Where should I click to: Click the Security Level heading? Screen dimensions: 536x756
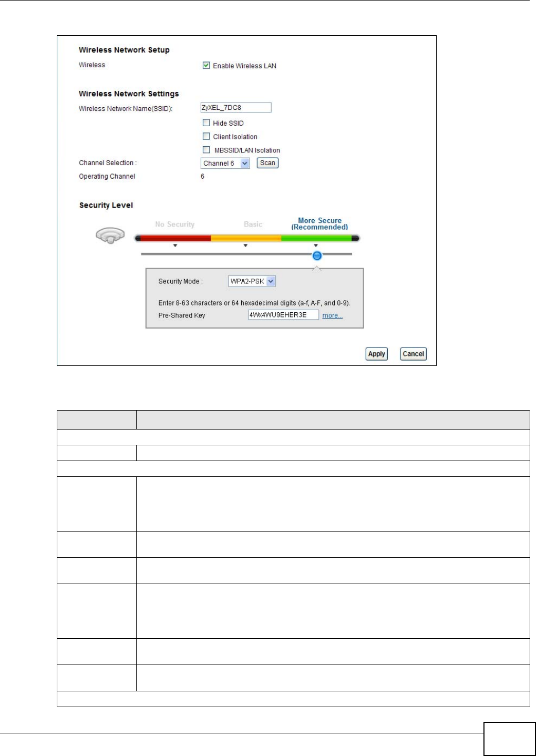[x=106, y=206]
